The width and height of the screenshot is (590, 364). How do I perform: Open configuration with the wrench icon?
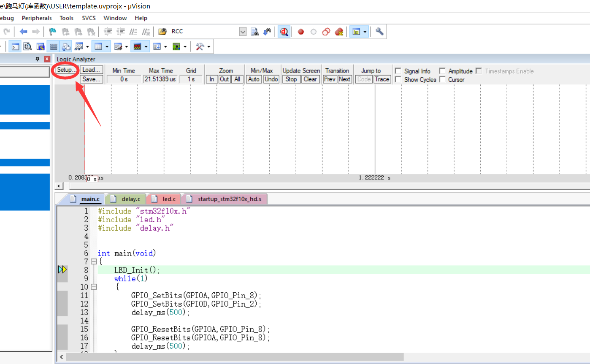(x=379, y=32)
